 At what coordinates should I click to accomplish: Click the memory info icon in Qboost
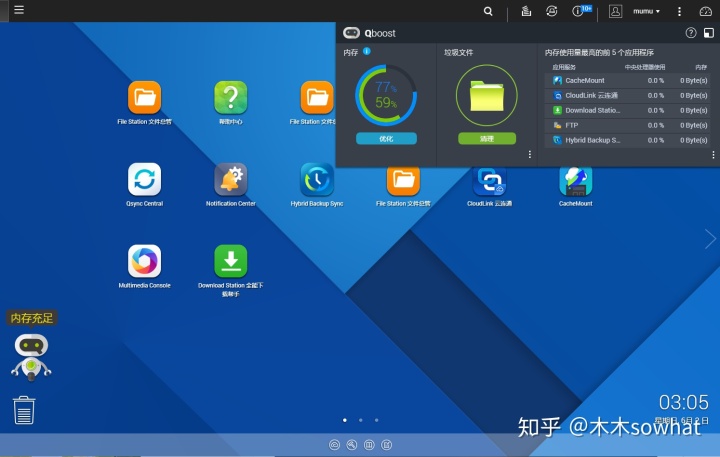[x=366, y=51]
